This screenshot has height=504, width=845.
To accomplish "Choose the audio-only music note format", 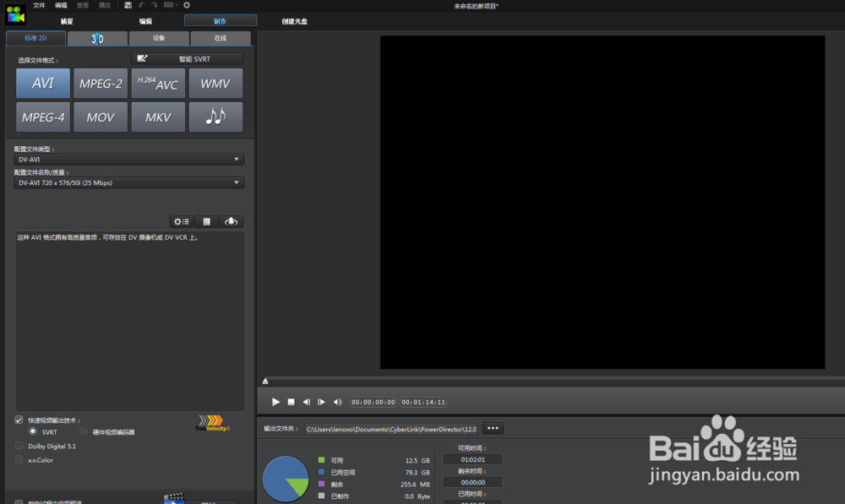I will [215, 117].
